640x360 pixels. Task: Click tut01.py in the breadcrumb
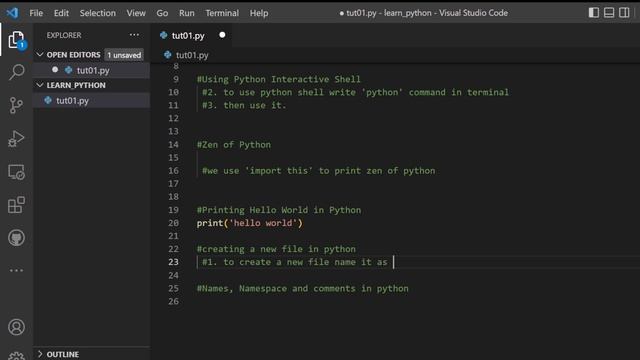192,55
